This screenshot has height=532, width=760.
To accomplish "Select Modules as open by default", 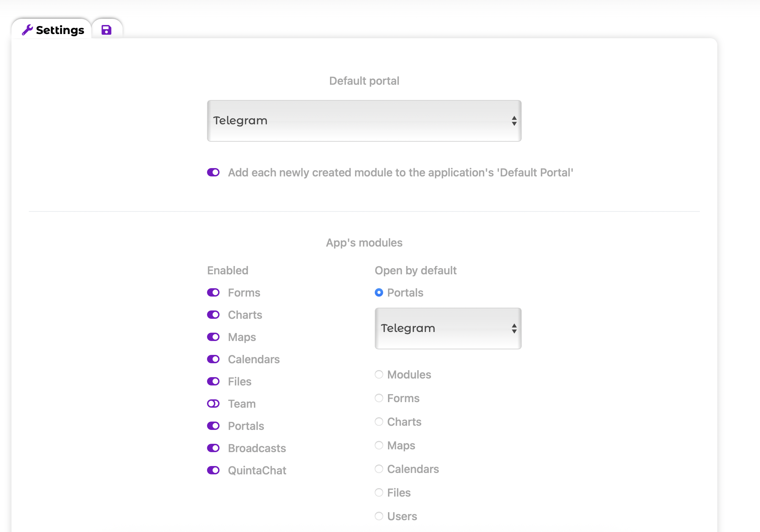I will coord(379,374).
